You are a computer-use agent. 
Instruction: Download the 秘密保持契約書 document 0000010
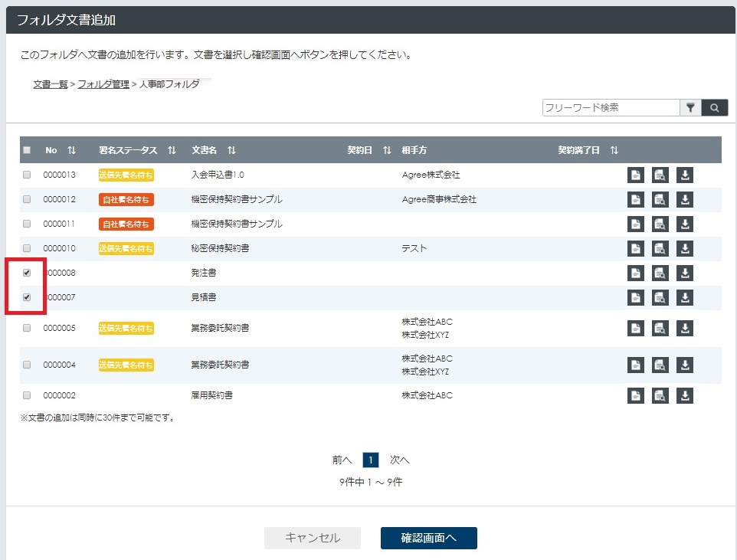pos(685,248)
